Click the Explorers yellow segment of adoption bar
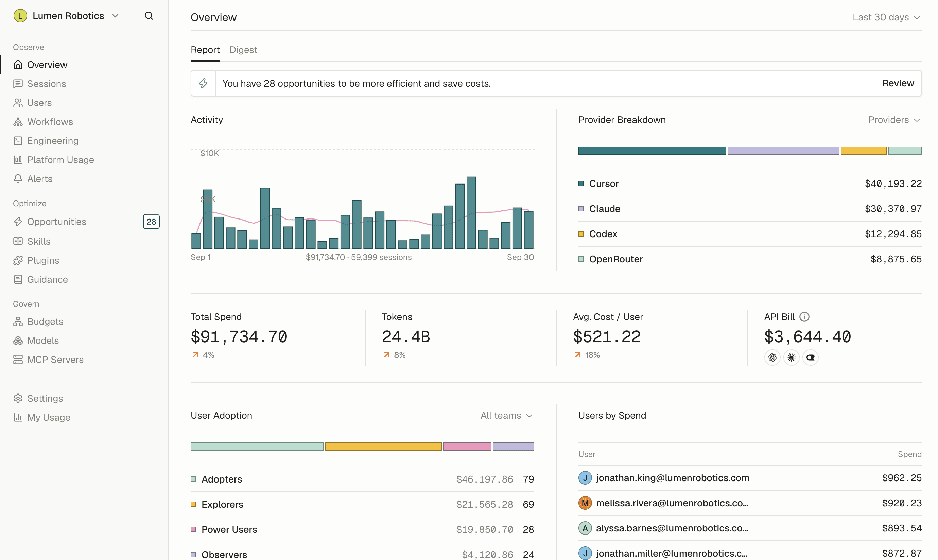The height and width of the screenshot is (560, 938). click(x=383, y=447)
